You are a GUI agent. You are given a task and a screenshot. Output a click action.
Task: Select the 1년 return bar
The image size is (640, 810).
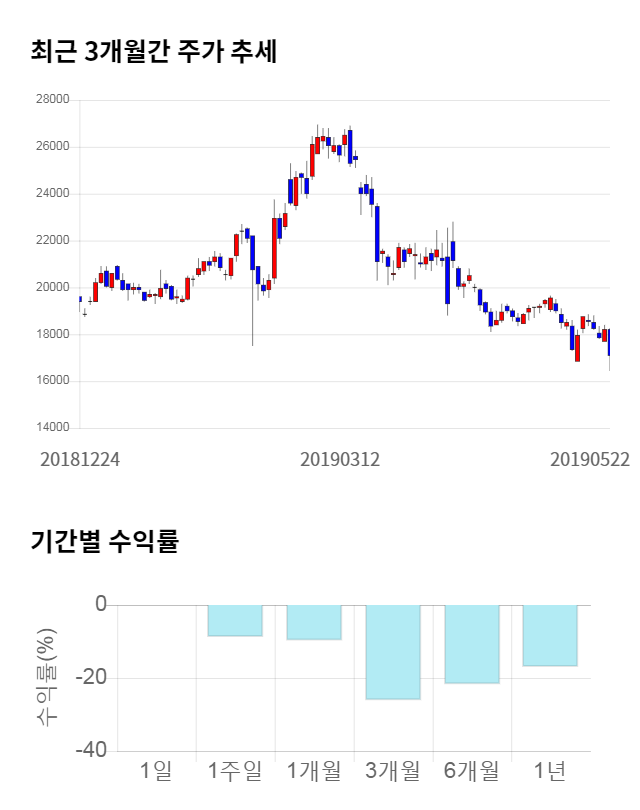[550, 635]
